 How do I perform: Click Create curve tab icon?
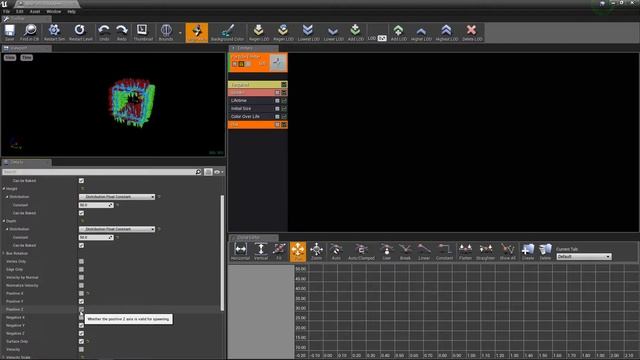point(528,251)
